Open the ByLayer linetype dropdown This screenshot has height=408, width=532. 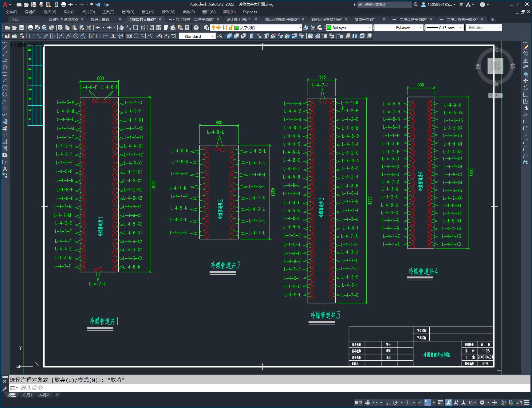(x=399, y=28)
